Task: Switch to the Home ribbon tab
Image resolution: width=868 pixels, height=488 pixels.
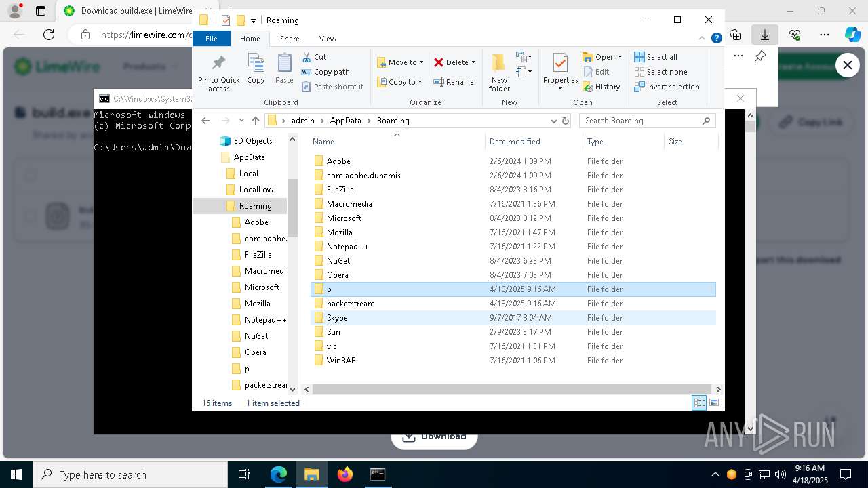Action: tap(250, 39)
